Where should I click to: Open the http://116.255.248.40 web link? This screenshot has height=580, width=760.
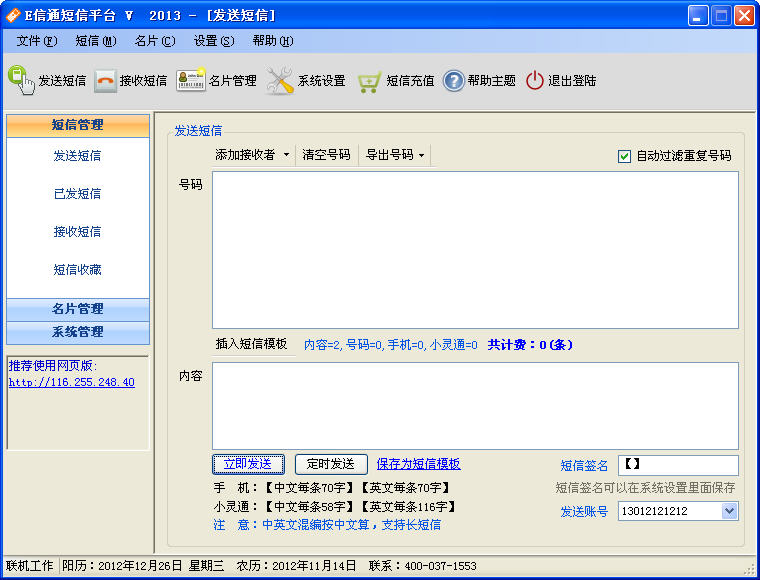72,382
